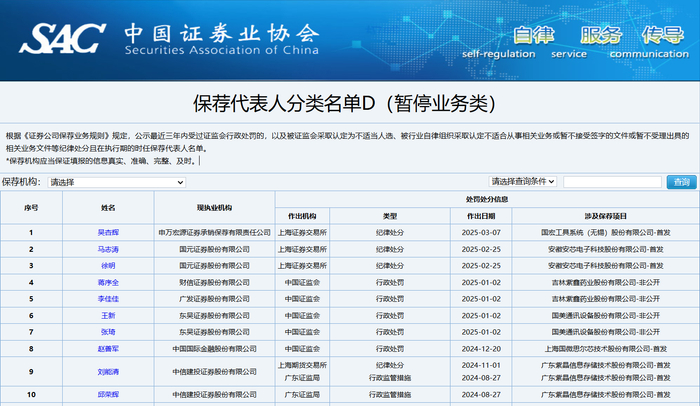Click the 作出日期 column header
This screenshot has width=700, height=406.
click(x=482, y=215)
